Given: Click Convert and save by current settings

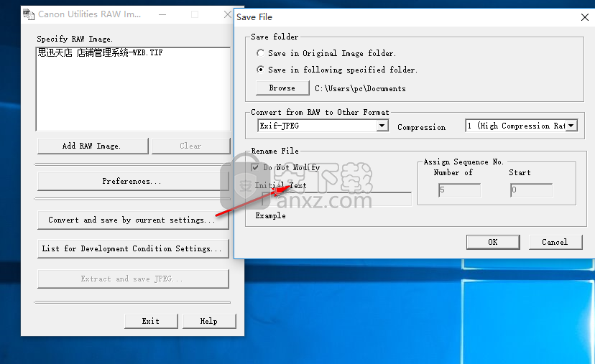Looking at the screenshot, I should (133, 220).
